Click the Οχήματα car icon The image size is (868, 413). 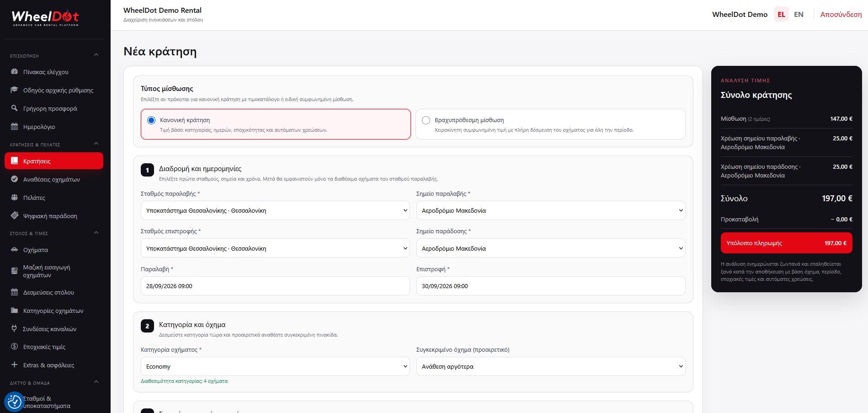(x=14, y=250)
